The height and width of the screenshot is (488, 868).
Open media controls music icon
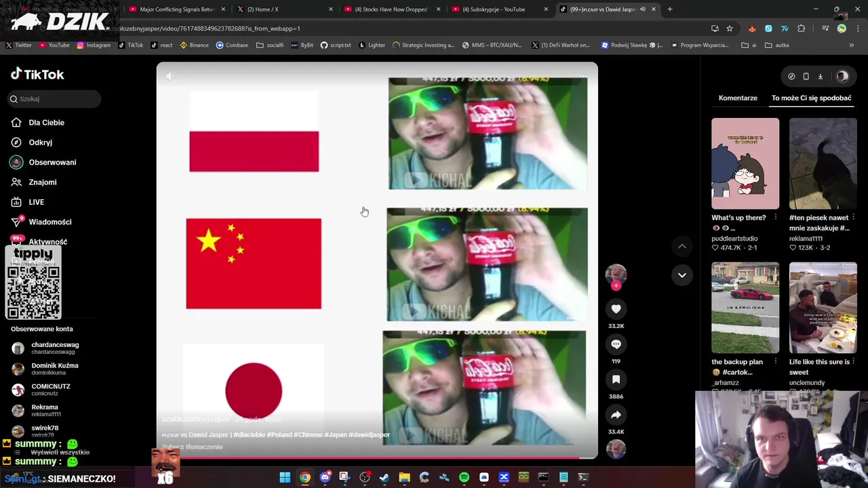coord(825,28)
